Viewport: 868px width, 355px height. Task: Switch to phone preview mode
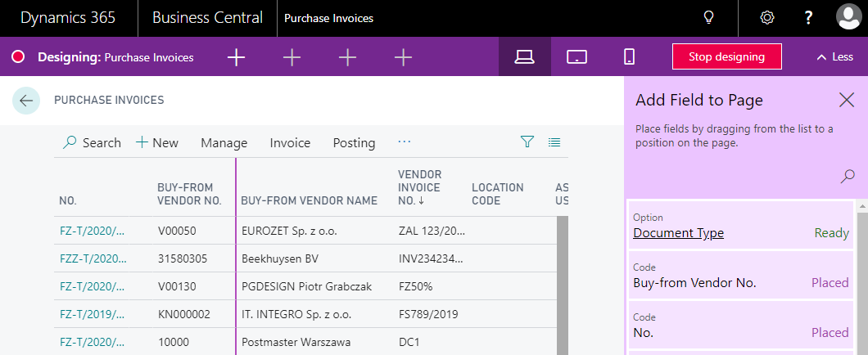pos(629,56)
